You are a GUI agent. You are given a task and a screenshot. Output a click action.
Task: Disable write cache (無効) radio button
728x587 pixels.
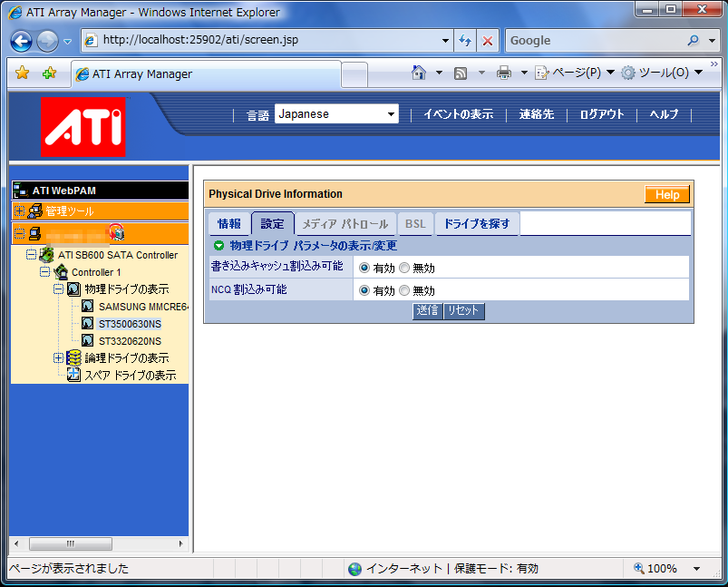point(404,268)
